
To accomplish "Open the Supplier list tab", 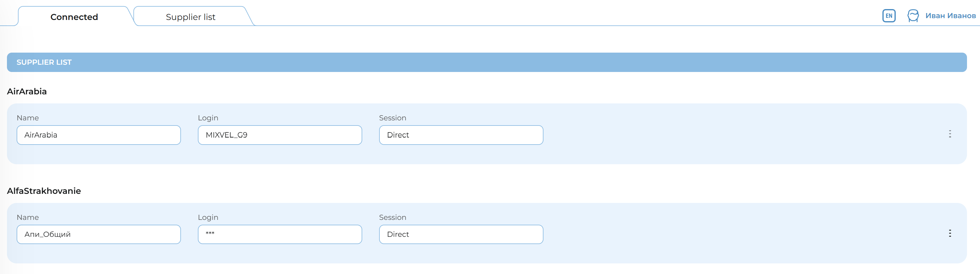I will click(191, 17).
